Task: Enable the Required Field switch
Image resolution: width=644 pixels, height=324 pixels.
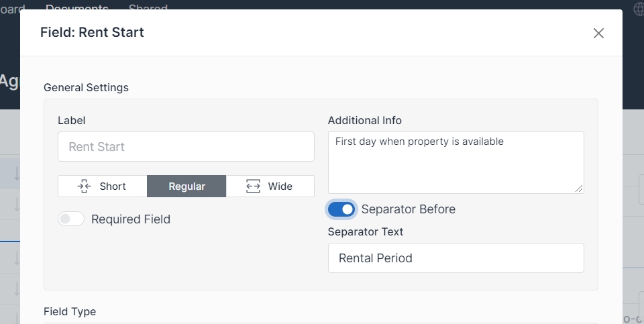Action: point(71,219)
